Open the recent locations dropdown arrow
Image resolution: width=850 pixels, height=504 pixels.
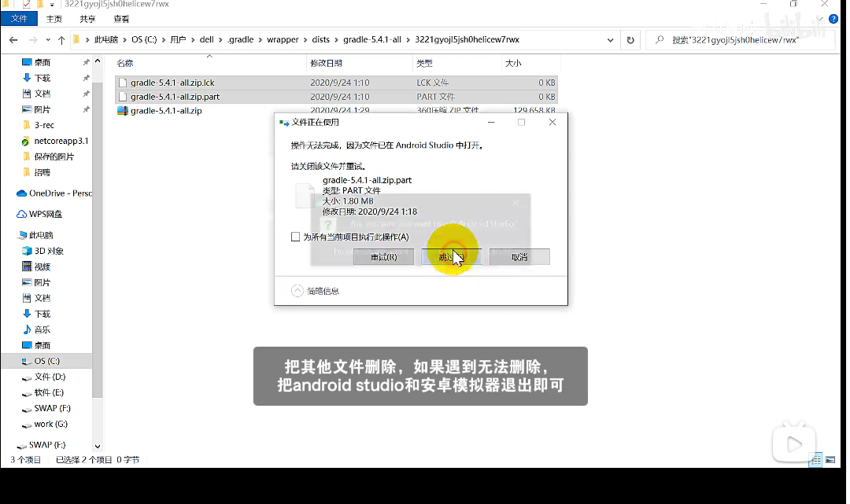48,39
